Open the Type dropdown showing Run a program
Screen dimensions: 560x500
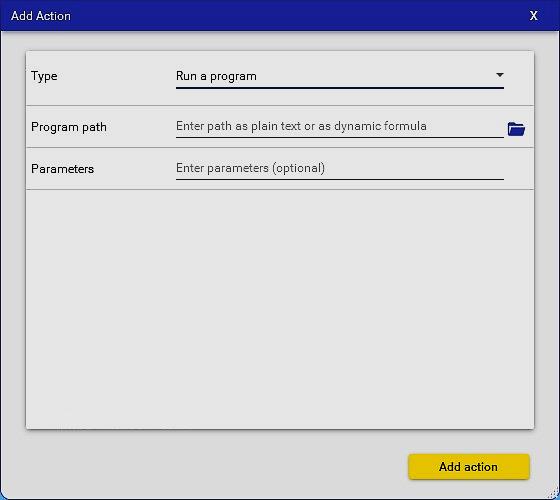click(x=340, y=76)
